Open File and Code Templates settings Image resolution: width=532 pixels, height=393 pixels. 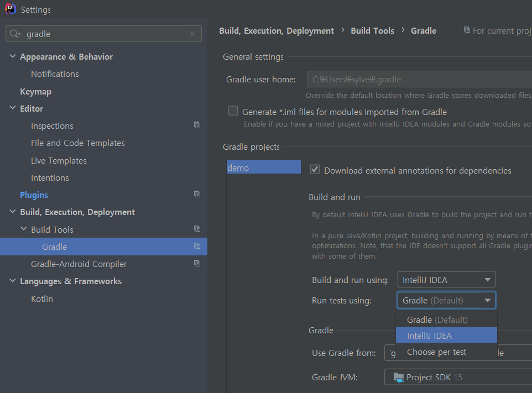point(77,143)
